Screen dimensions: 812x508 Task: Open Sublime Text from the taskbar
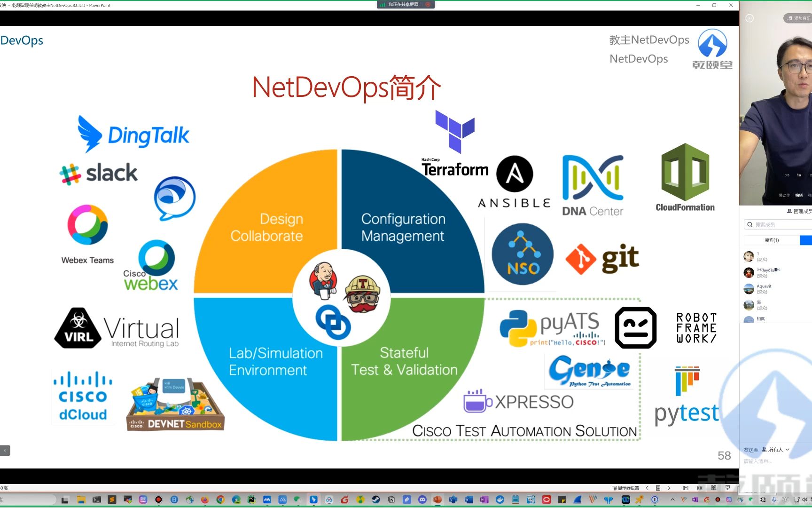(112, 500)
